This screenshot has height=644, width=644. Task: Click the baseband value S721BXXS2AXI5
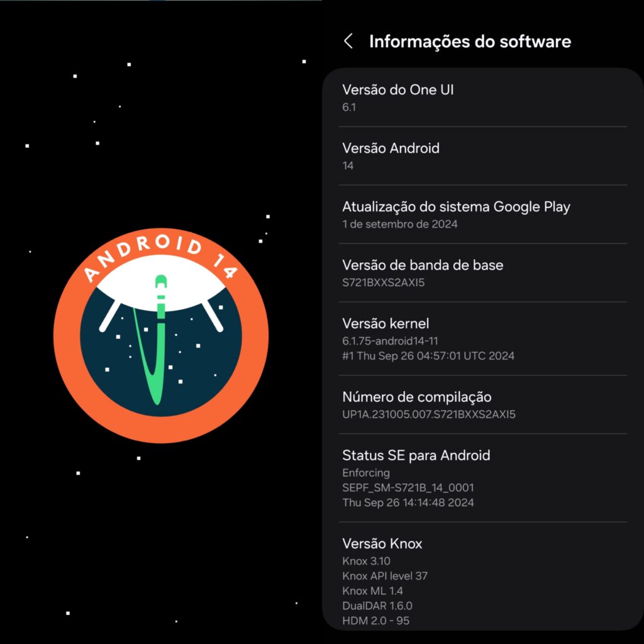coord(384,282)
